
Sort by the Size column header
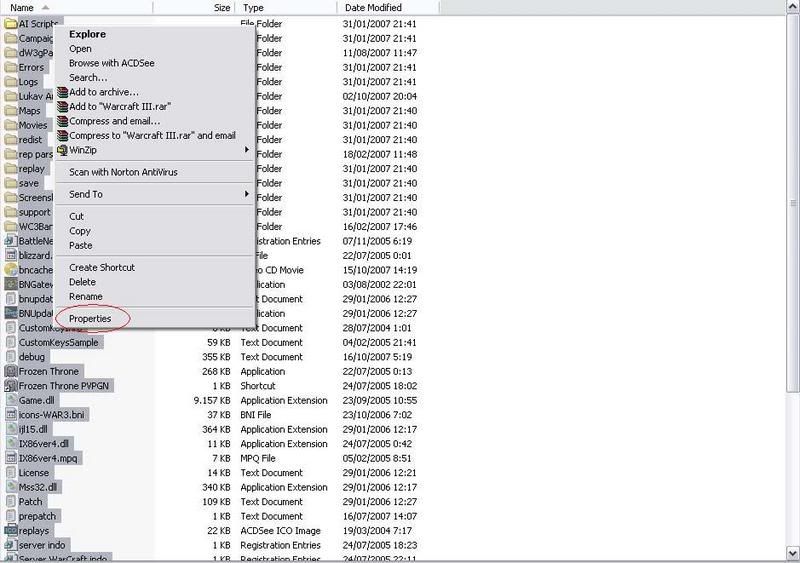194,7
